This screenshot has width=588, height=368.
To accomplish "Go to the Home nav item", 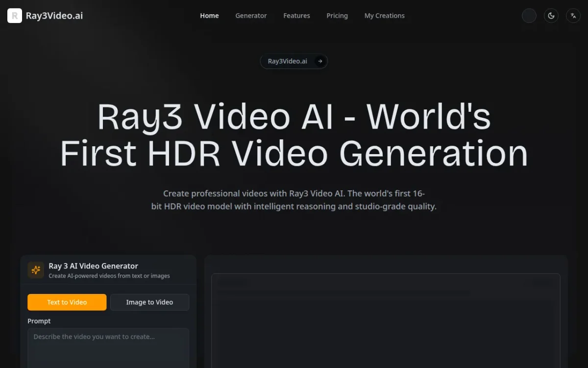I will 209,16.
